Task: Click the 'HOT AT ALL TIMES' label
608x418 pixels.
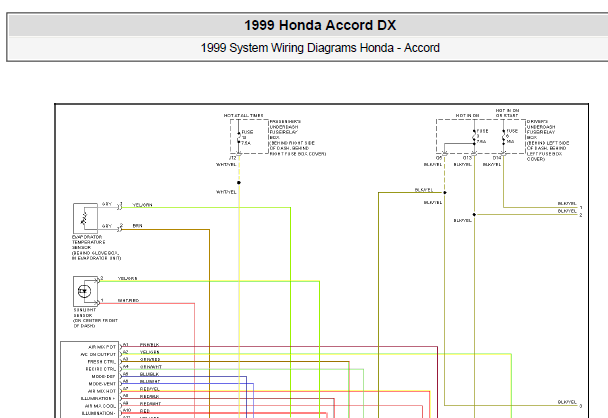Action: pos(244,116)
